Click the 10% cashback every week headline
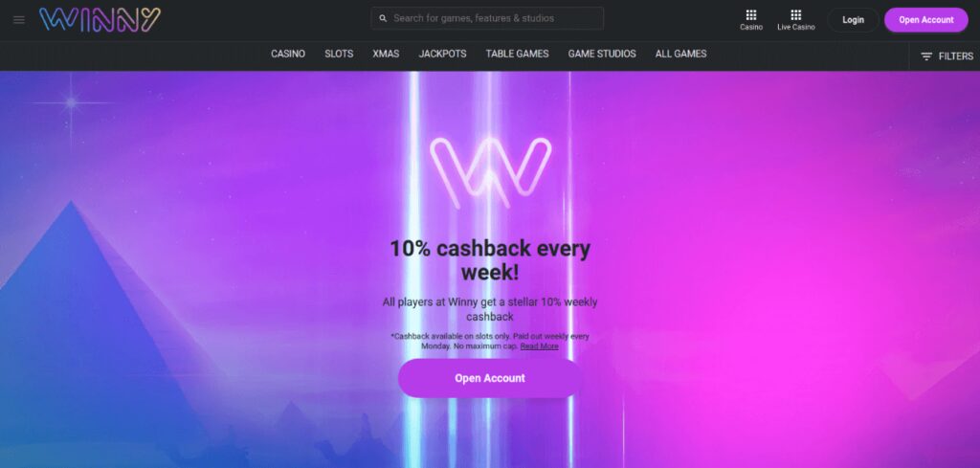The image size is (980, 468). (490, 260)
